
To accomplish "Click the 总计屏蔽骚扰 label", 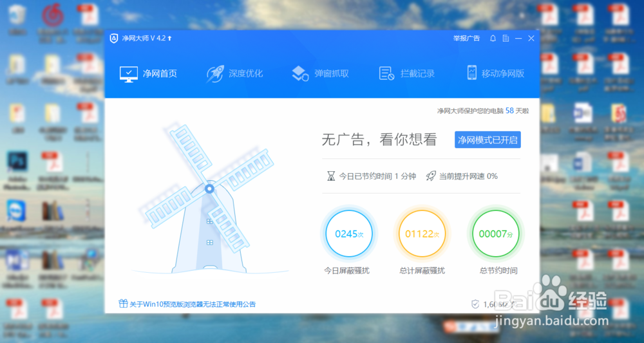I will coord(422,271).
